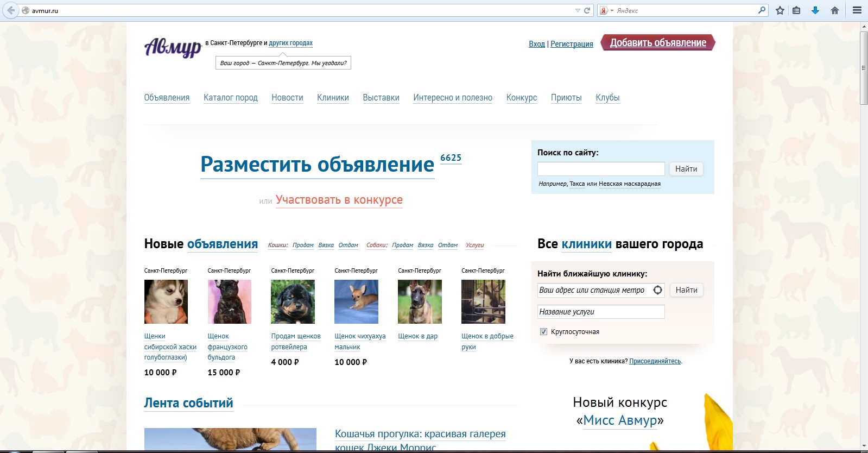This screenshot has height=453, width=868.
Task: Focus the Название услуги input field
Action: (601, 312)
